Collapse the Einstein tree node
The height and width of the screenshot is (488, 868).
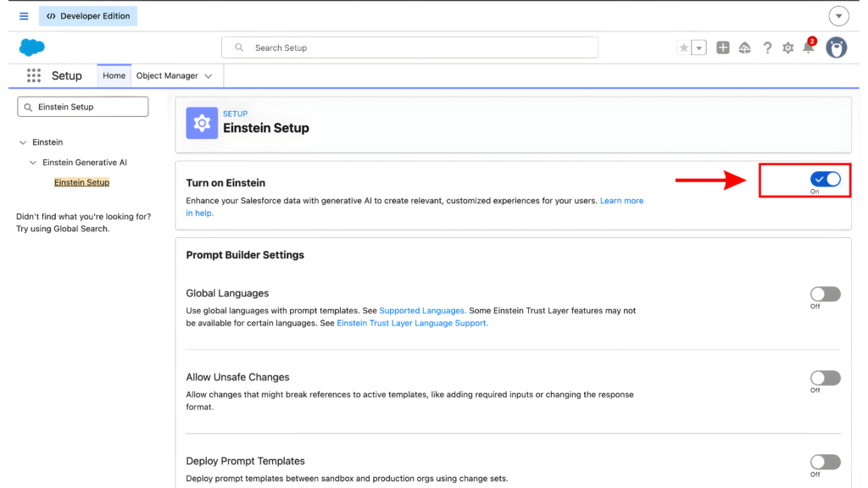23,142
